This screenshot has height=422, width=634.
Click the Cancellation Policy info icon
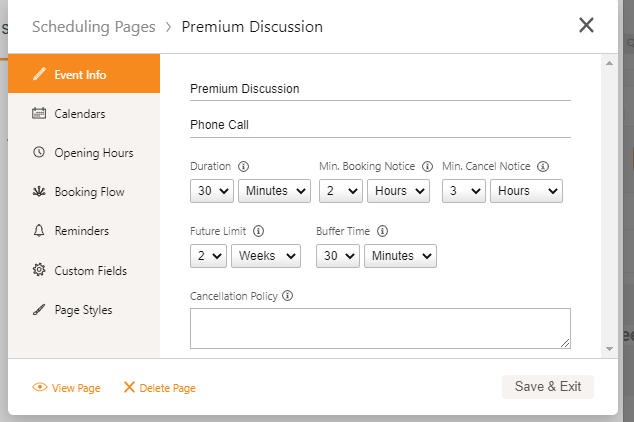coord(287,295)
